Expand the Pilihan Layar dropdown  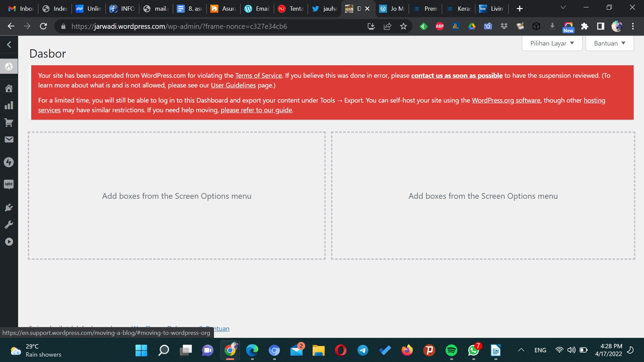pos(552,43)
